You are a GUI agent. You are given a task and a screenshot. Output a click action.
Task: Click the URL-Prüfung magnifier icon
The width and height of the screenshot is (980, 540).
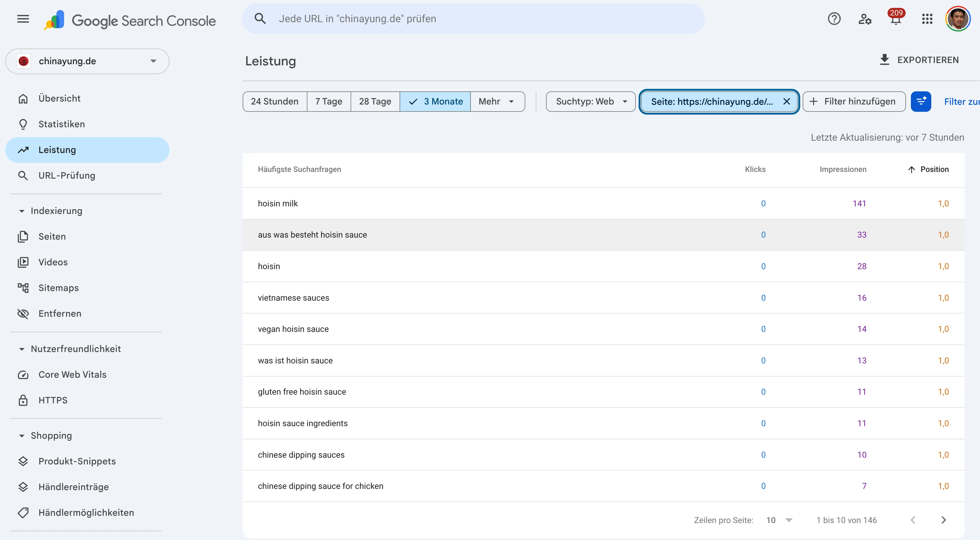coord(23,175)
